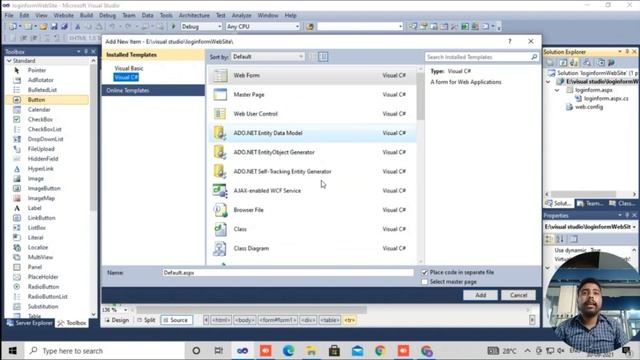Open the Any CPU platform dropdown

tap(262, 27)
